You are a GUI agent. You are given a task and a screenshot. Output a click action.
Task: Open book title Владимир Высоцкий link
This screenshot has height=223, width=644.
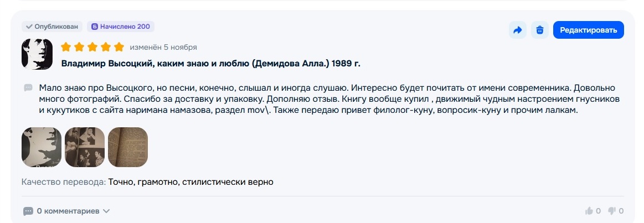pos(210,64)
